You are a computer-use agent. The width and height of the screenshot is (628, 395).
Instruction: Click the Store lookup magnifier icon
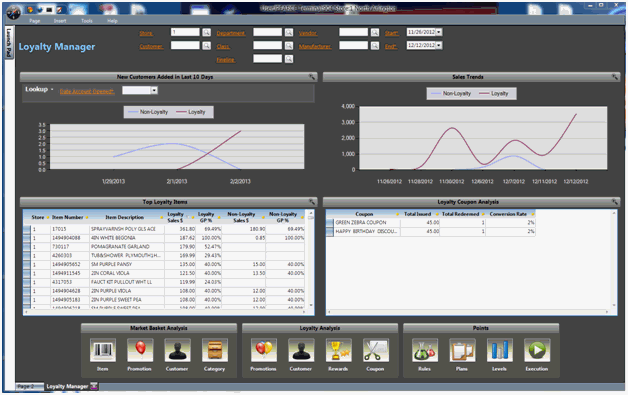(x=206, y=32)
